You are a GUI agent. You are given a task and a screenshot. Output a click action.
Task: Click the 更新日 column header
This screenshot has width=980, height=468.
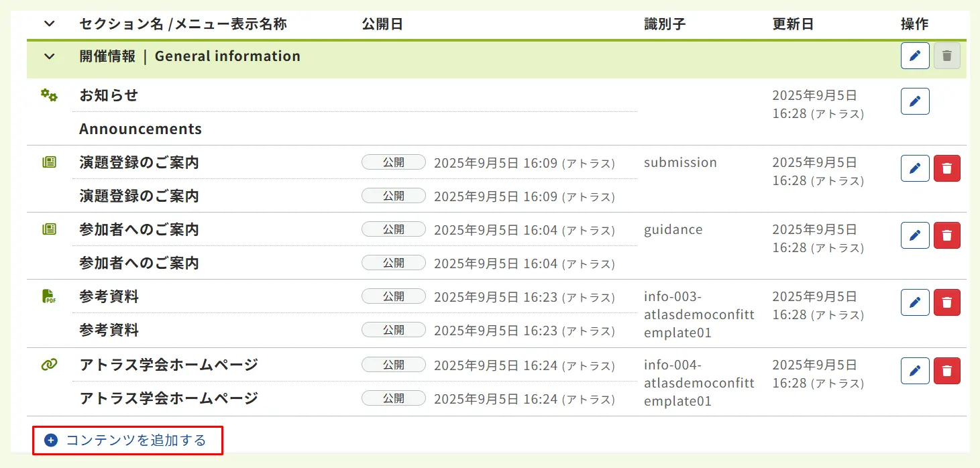click(792, 23)
